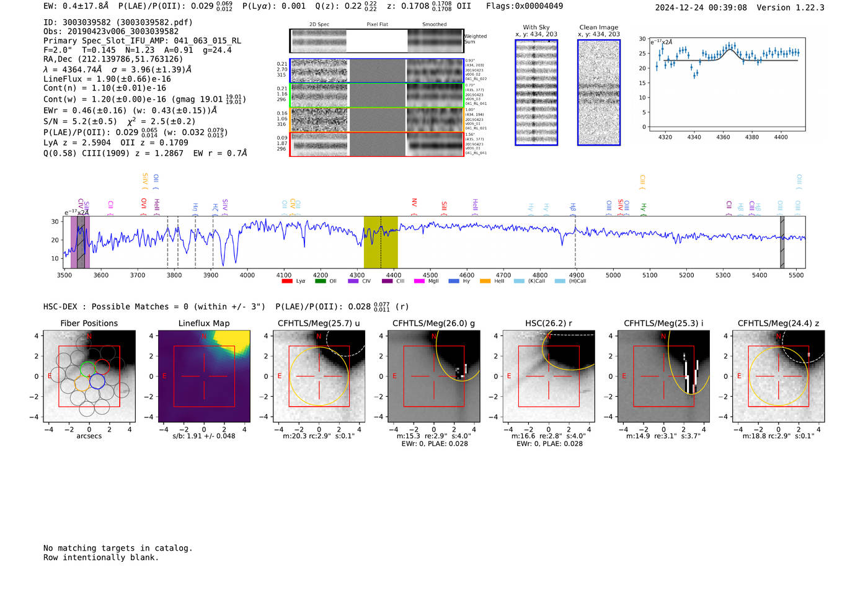Open the Fiber Positions cutout
The image size is (868, 591).
coord(89,376)
